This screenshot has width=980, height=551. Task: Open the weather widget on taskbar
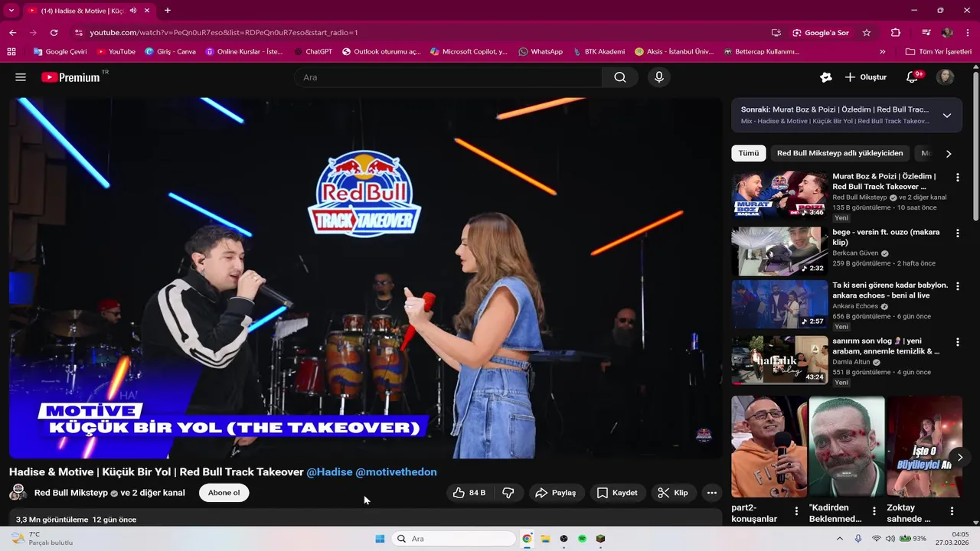(x=43, y=539)
